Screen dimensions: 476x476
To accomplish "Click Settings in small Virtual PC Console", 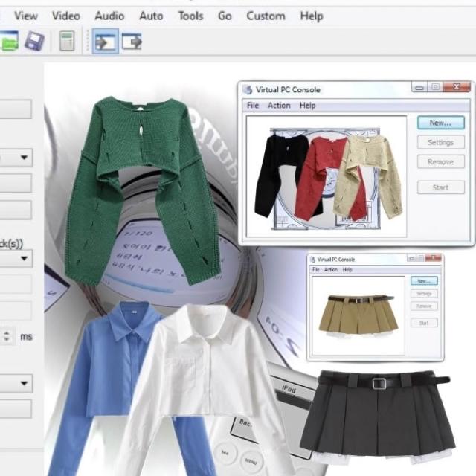I will pos(424,294).
